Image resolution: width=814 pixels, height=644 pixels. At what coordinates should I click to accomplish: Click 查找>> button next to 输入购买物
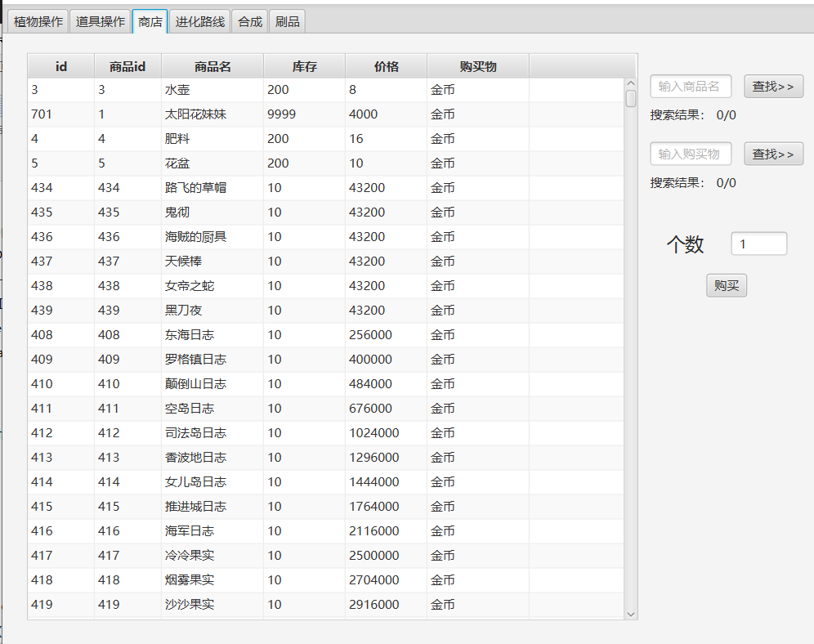coord(773,154)
